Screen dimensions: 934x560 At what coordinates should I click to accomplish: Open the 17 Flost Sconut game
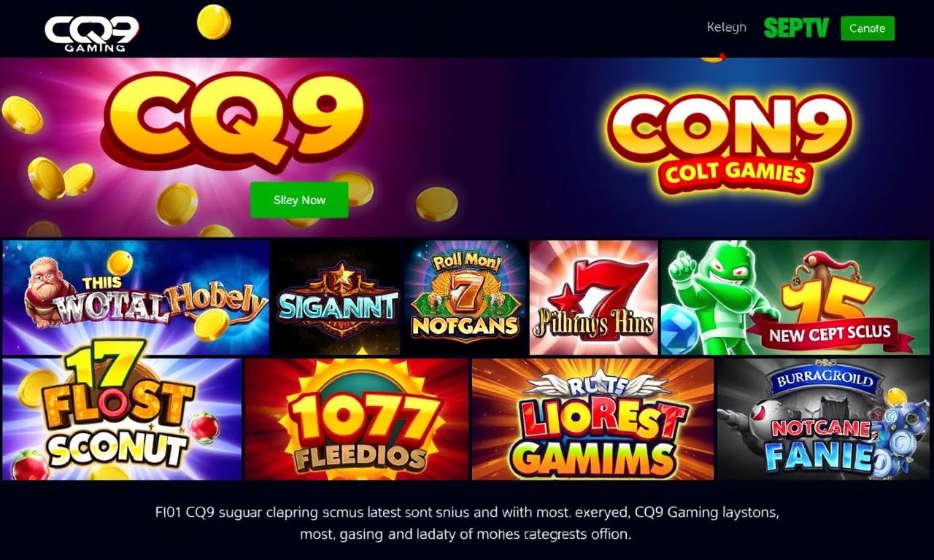pyautogui.click(x=122, y=419)
